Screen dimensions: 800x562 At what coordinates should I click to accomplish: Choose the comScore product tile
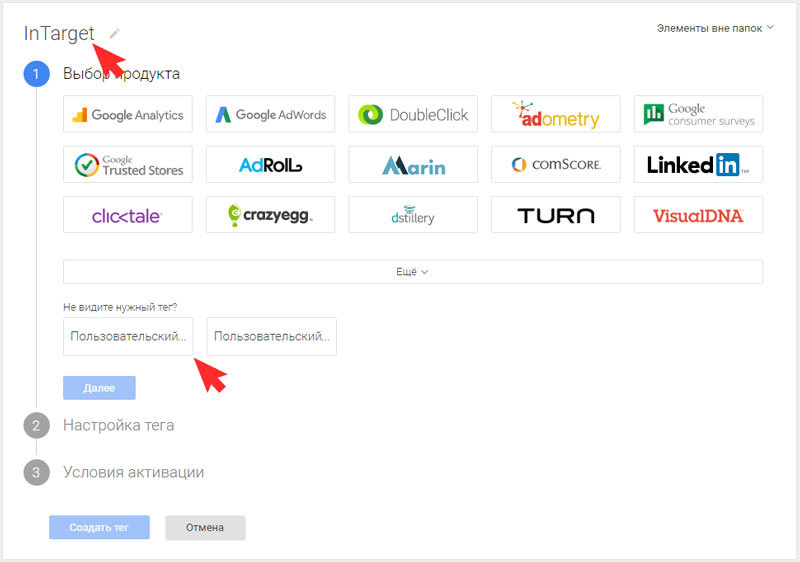pyautogui.click(x=556, y=164)
